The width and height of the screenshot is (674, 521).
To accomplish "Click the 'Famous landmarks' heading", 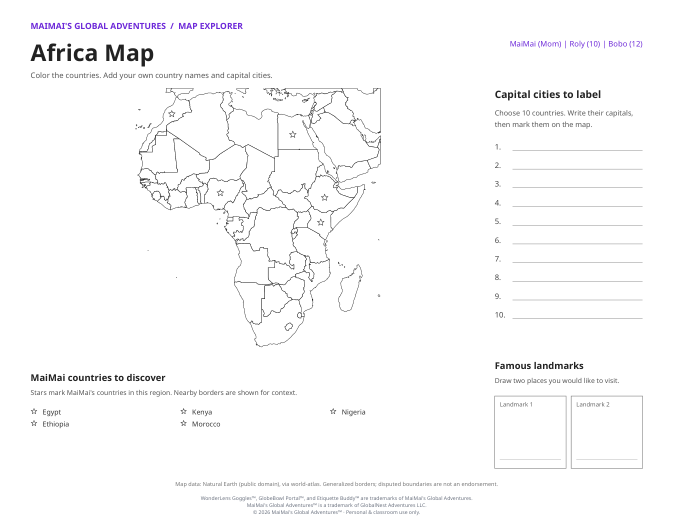I will [539, 366].
